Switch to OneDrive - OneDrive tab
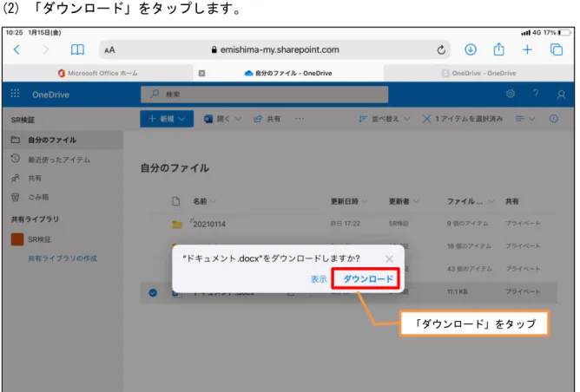 [x=479, y=73]
